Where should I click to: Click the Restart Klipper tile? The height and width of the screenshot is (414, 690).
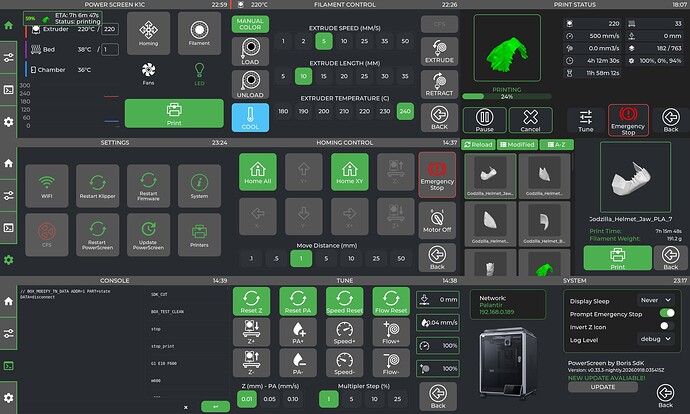[98, 186]
